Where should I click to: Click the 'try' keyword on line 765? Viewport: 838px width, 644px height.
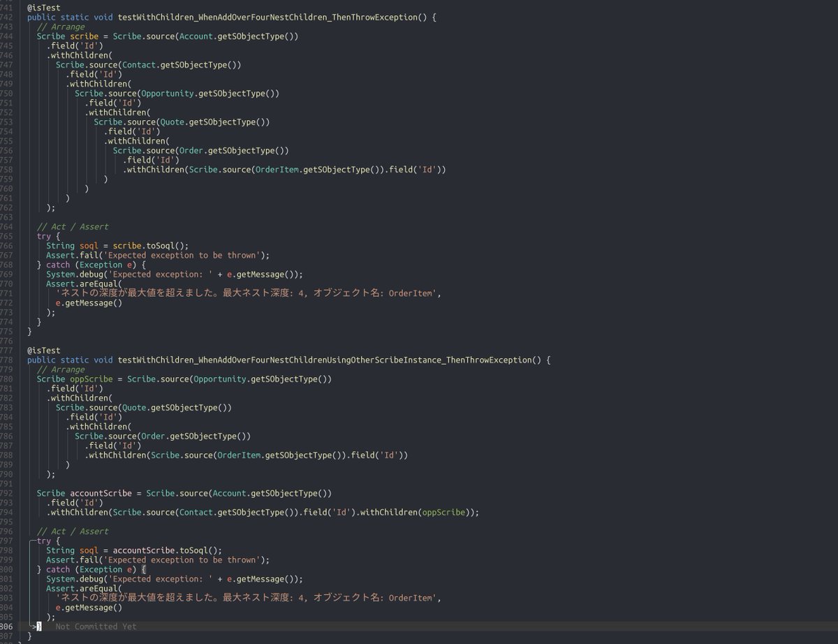point(44,236)
